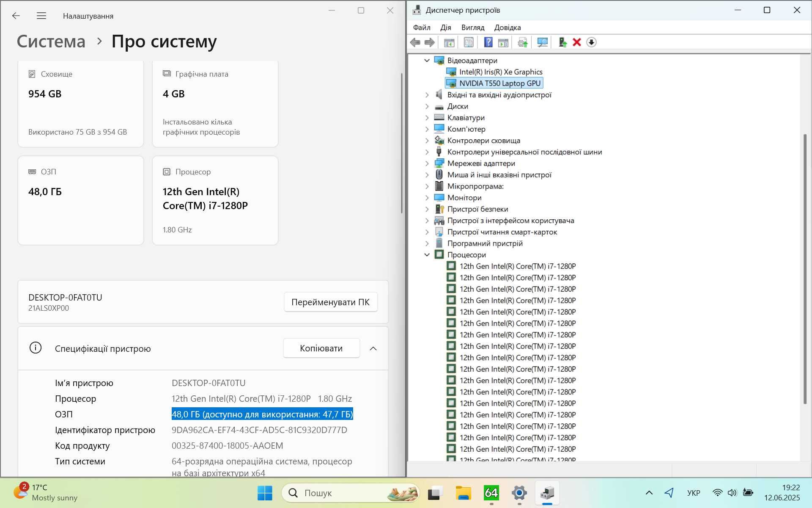The height and width of the screenshot is (508, 812).
Task: Click the ОЗП 48,0 ГБ card
Action: click(x=81, y=201)
